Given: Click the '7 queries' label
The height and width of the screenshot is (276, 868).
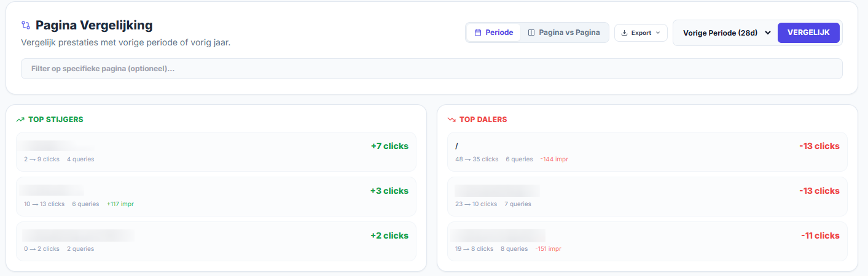Looking at the screenshot, I should pos(518,204).
